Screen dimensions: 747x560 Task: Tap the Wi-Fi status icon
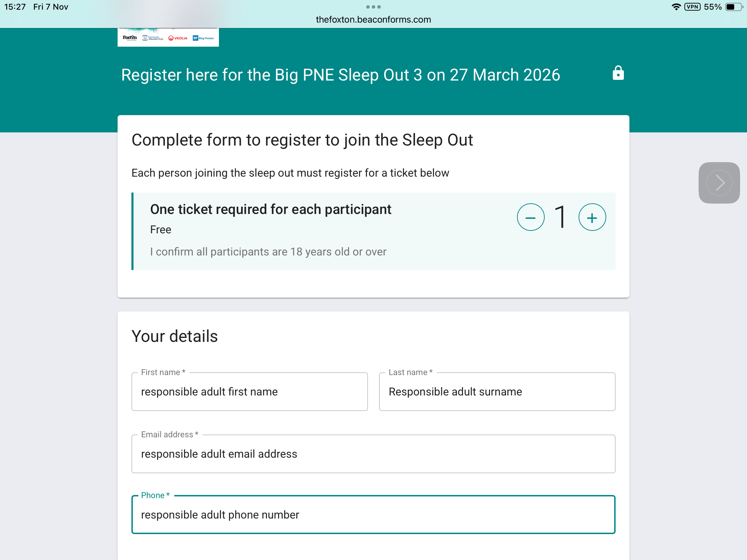click(676, 7)
